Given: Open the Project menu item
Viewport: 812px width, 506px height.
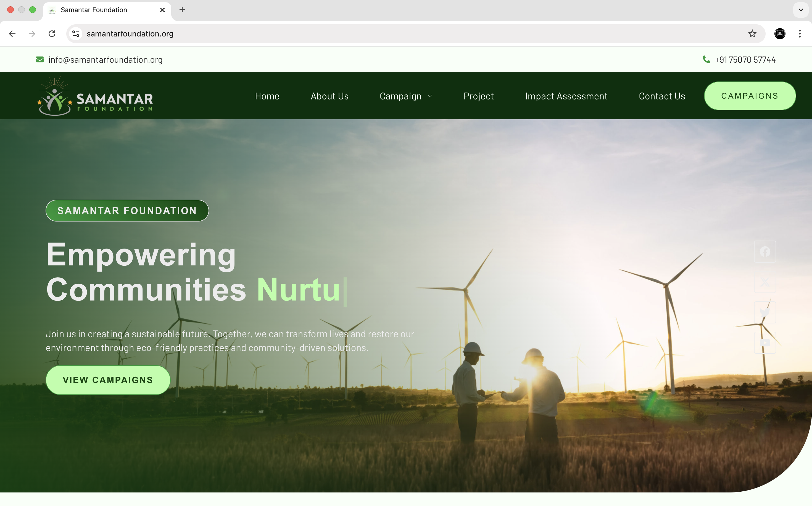Looking at the screenshot, I should [478, 96].
